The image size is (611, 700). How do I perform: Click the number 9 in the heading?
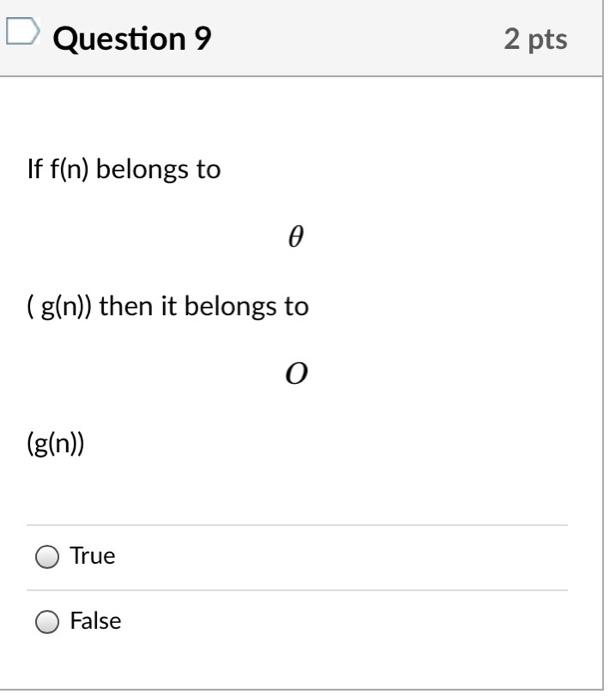[203, 38]
